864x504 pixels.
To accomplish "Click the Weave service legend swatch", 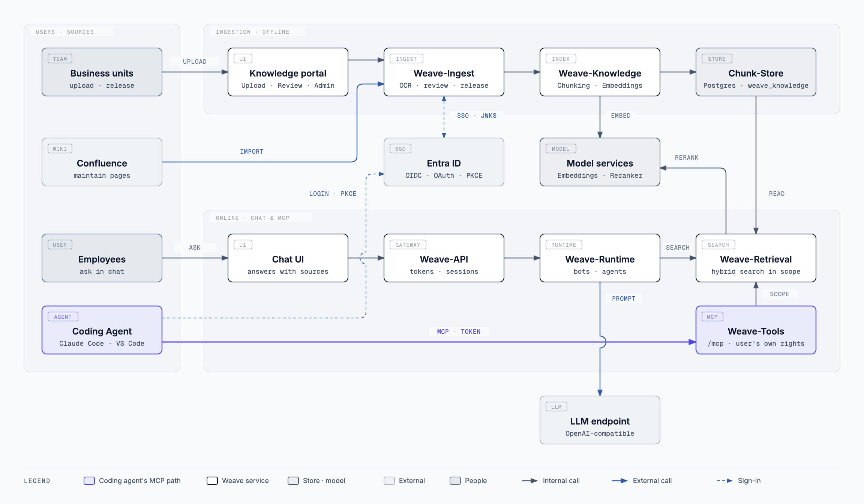I will pos(212,481).
